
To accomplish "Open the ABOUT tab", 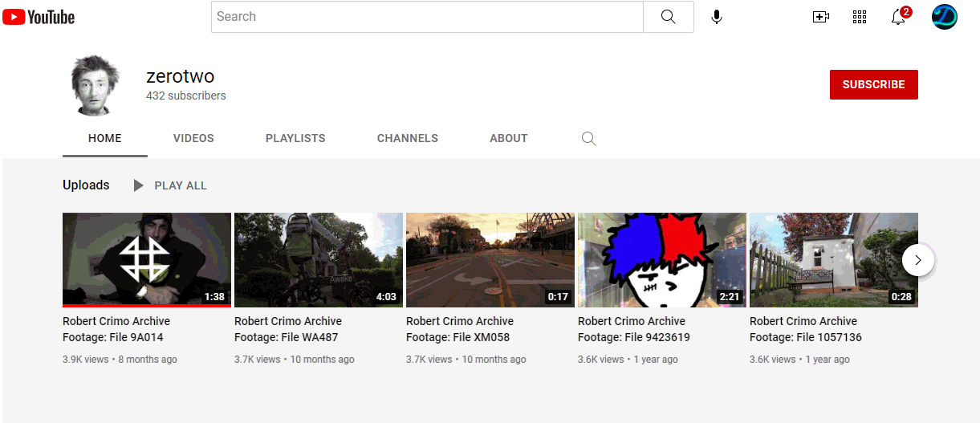I will pyautogui.click(x=509, y=138).
